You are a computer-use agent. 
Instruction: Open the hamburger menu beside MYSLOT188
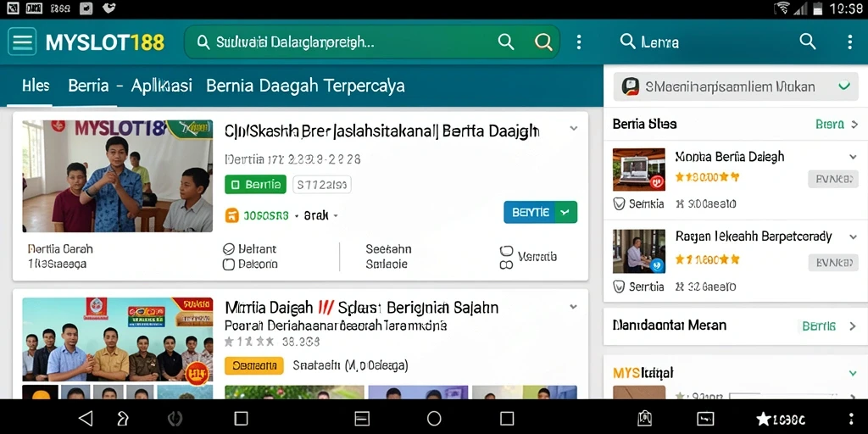[22, 42]
